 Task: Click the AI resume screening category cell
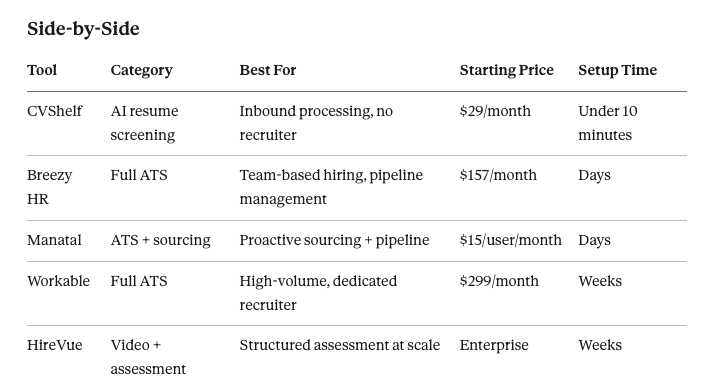point(144,123)
